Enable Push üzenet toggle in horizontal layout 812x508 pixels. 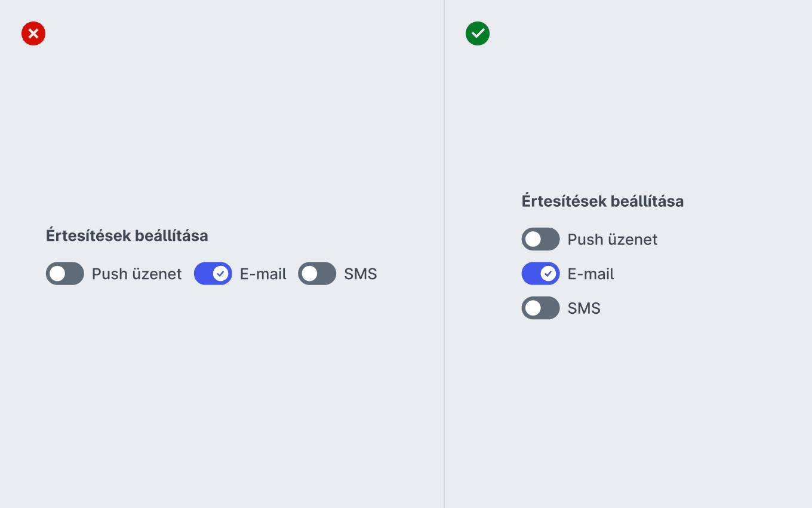[65, 274]
